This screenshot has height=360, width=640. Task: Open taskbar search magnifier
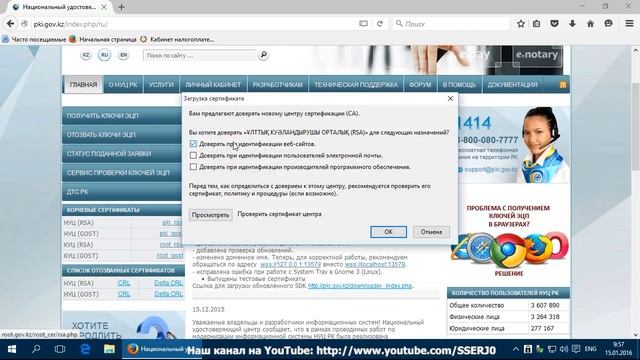[x=36, y=349]
